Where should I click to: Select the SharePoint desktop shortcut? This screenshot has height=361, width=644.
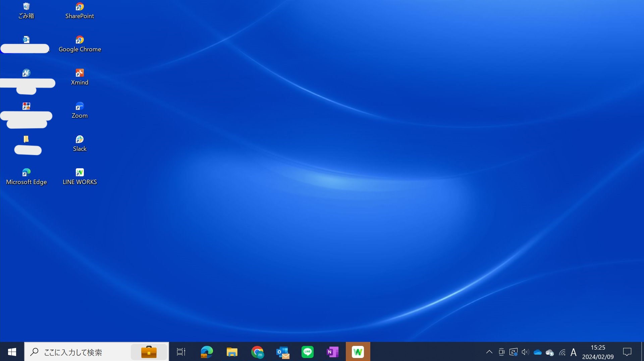click(x=79, y=11)
